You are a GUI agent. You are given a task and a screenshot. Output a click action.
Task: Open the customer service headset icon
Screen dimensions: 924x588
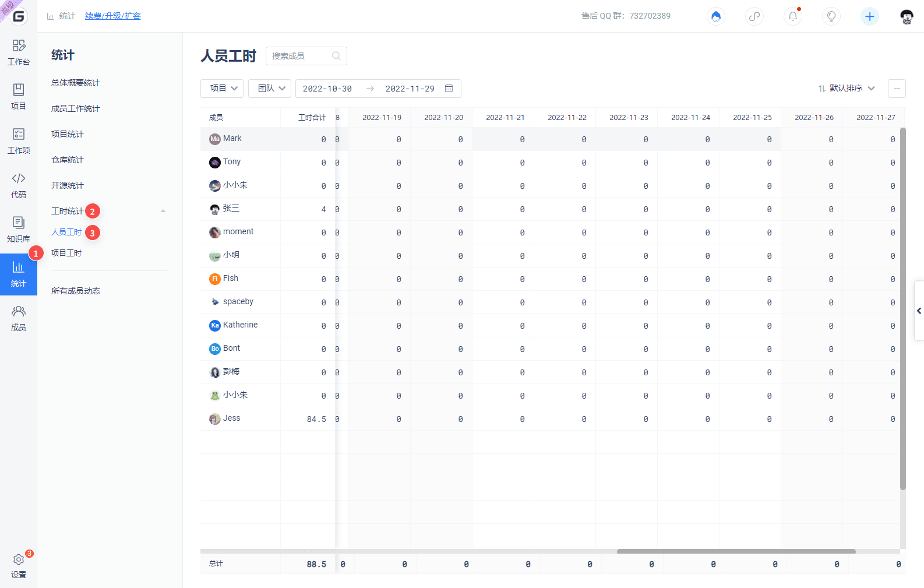(716, 16)
